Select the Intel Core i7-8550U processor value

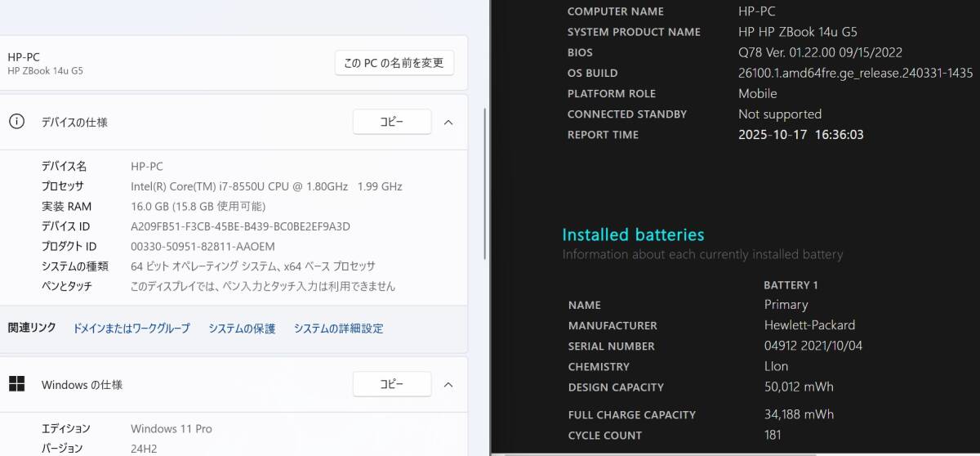point(266,186)
